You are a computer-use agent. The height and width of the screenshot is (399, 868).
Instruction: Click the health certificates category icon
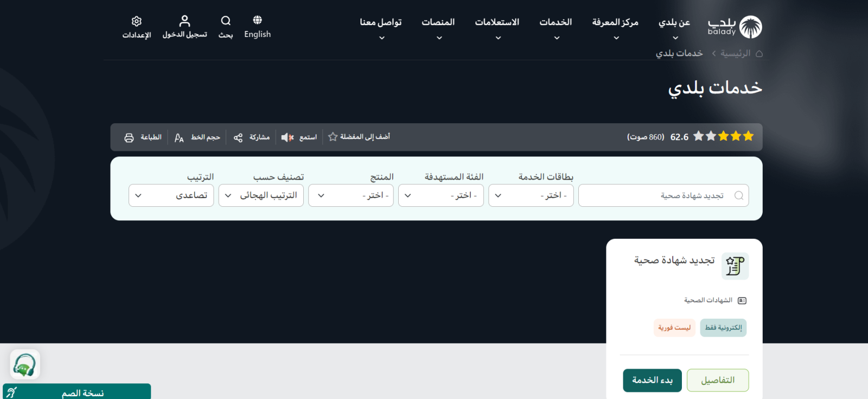coord(742,301)
